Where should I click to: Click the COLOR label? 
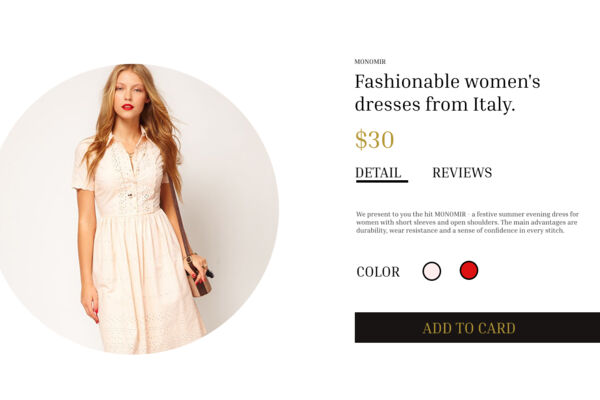(x=378, y=272)
